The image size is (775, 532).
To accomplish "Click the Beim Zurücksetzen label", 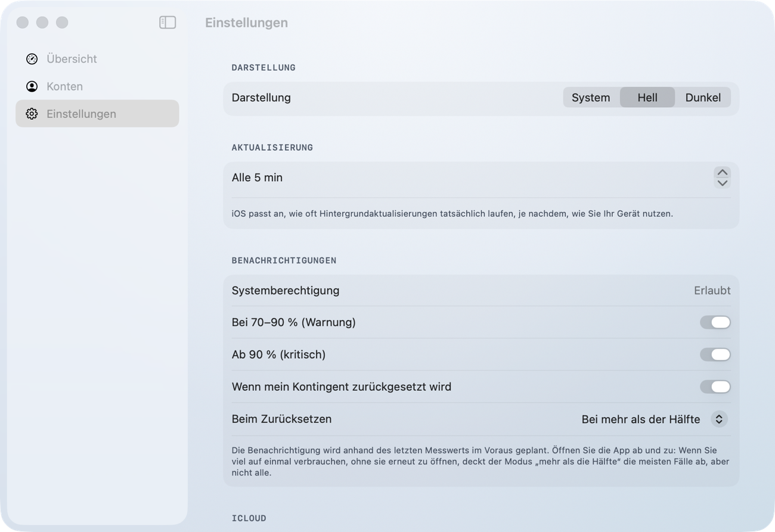I will point(281,419).
